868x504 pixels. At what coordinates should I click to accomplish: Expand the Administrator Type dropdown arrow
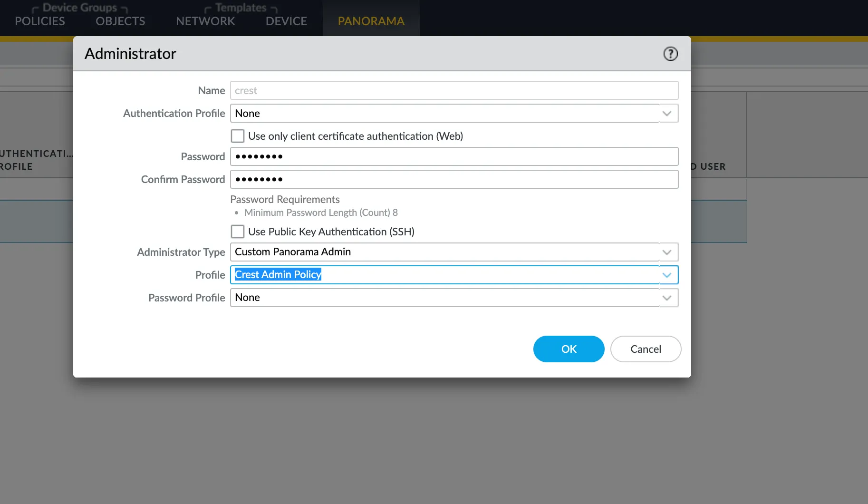(x=667, y=252)
